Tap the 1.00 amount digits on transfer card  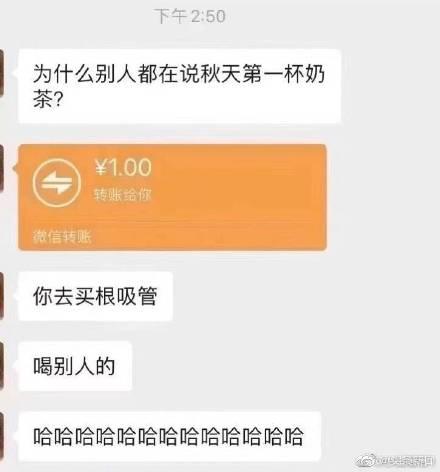click(130, 167)
